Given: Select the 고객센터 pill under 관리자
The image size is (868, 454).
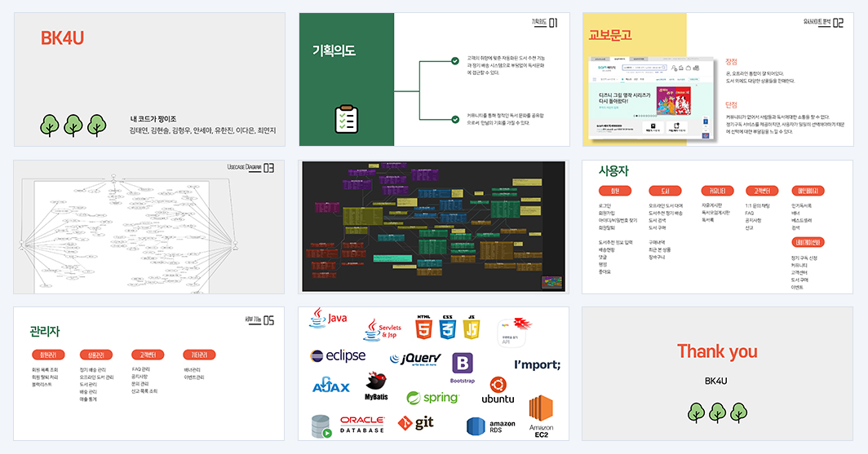Looking at the screenshot, I should [x=147, y=355].
